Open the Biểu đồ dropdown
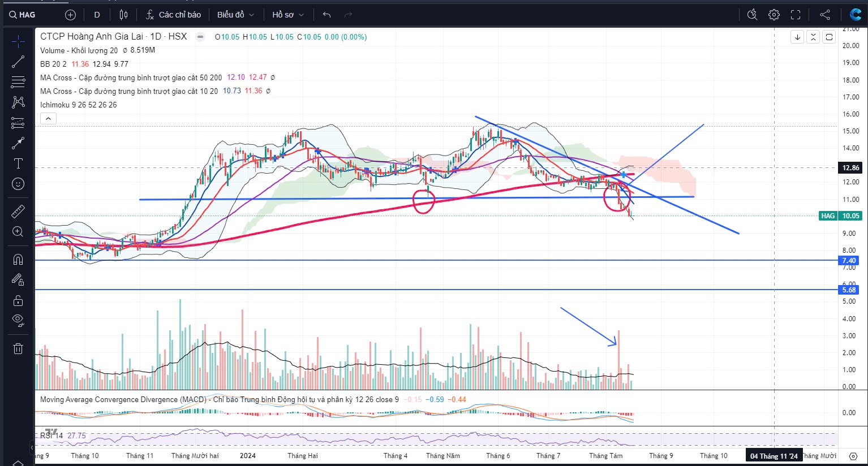The width and height of the screenshot is (868, 466). (235, 15)
